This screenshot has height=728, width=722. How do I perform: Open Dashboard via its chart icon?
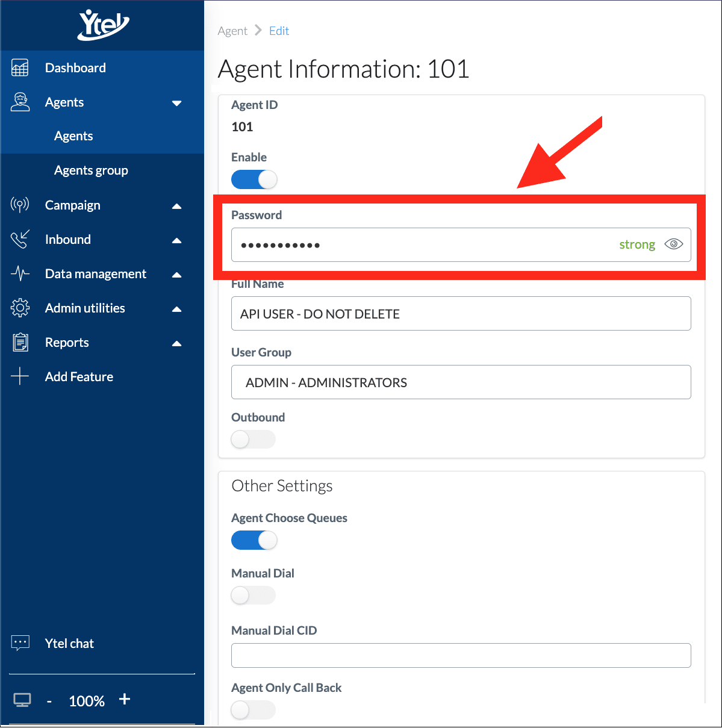(20, 68)
